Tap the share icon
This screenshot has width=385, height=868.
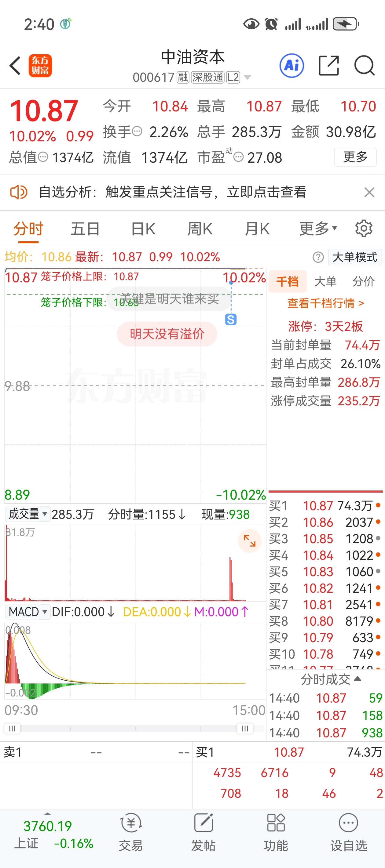click(329, 65)
